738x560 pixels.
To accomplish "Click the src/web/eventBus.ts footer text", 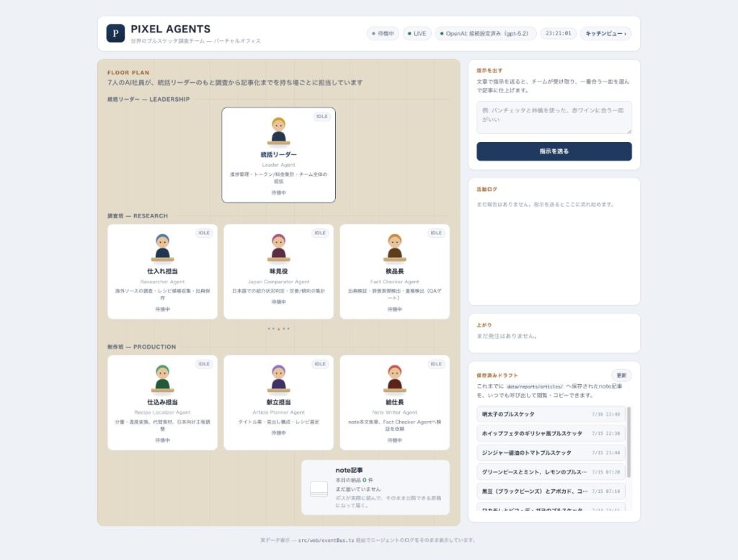I will 326,541.
